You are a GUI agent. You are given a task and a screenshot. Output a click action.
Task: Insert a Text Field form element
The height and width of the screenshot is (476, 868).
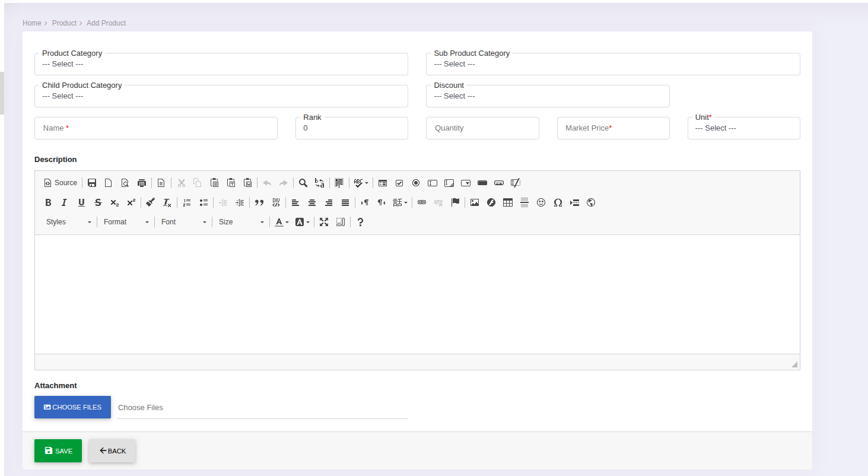433,183
